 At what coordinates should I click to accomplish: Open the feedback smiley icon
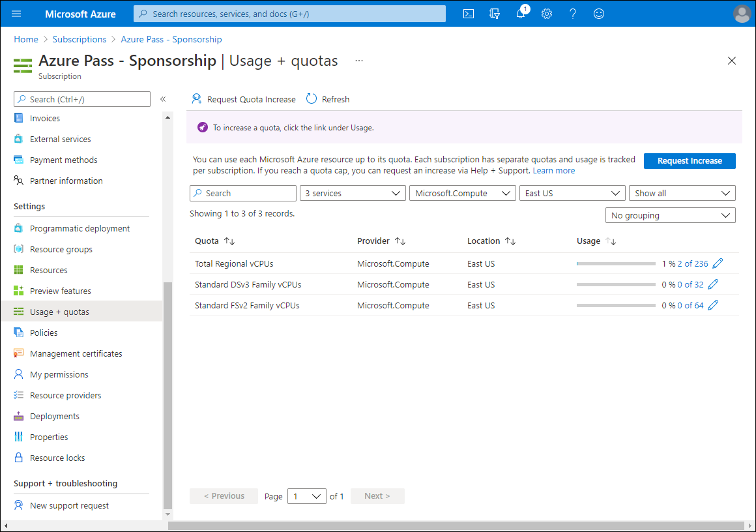click(598, 13)
